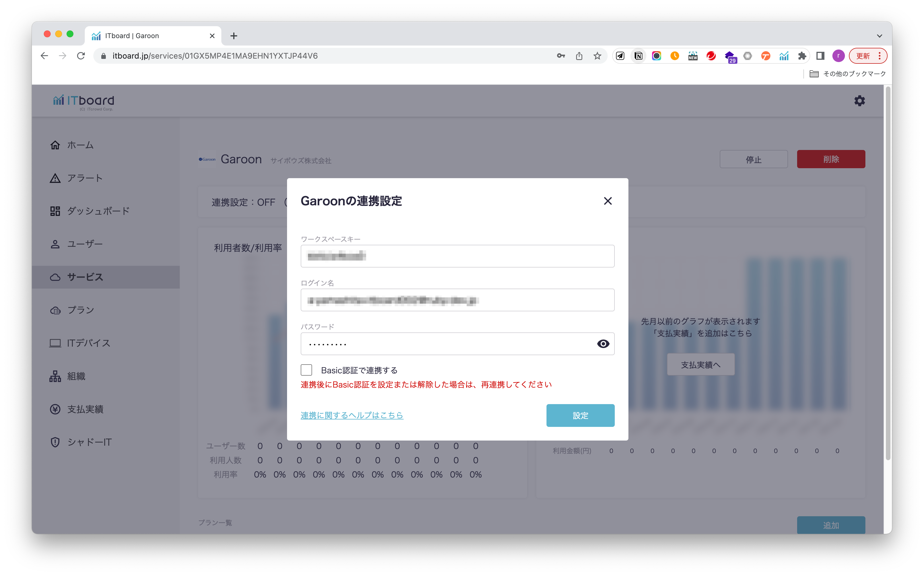Focus the ワークスペースキー input field
This screenshot has height=576, width=924.
[x=457, y=256]
